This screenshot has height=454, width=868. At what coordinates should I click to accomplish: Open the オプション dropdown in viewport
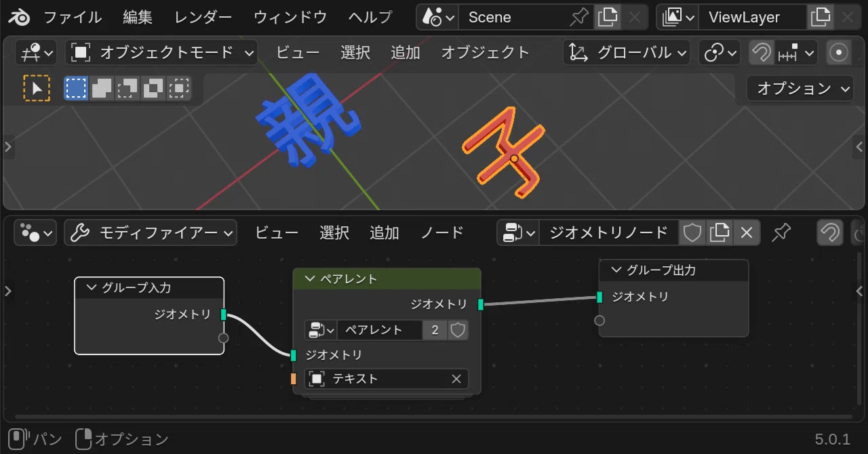click(800, 88)
